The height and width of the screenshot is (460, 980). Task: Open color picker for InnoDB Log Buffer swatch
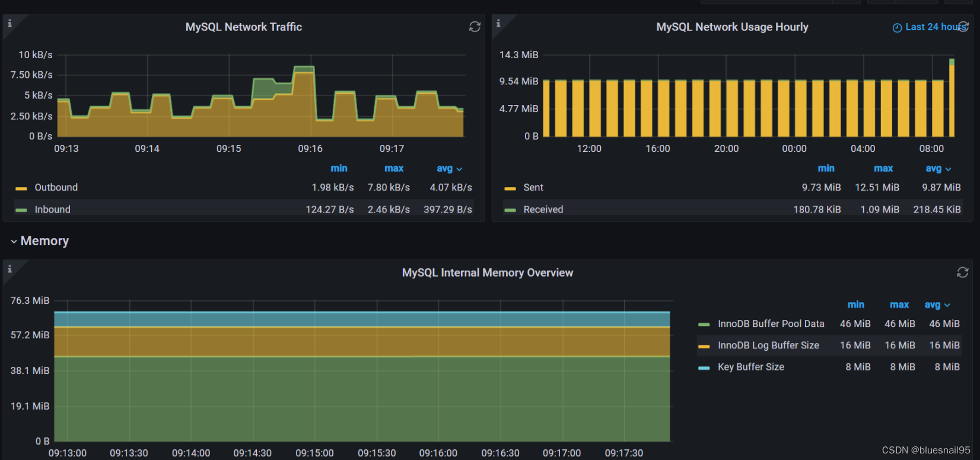pyautogui.click(x=704, y=346)
